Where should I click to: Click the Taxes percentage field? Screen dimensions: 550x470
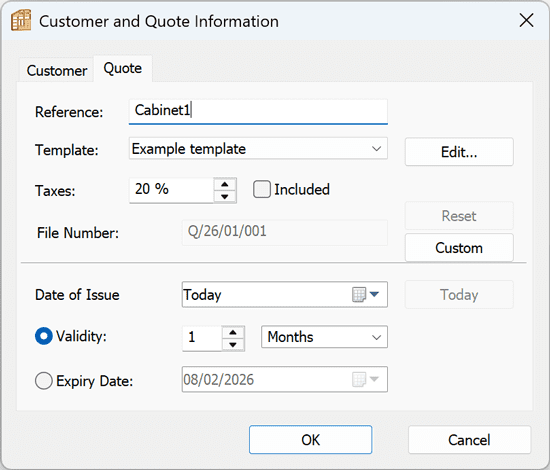pyautogui.click(x=172, y=190)
